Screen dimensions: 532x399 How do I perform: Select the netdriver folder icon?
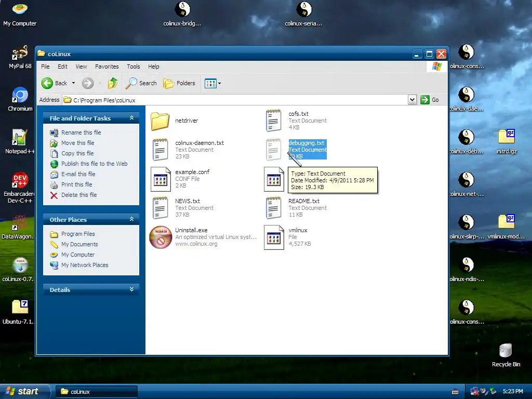point(160,121)
